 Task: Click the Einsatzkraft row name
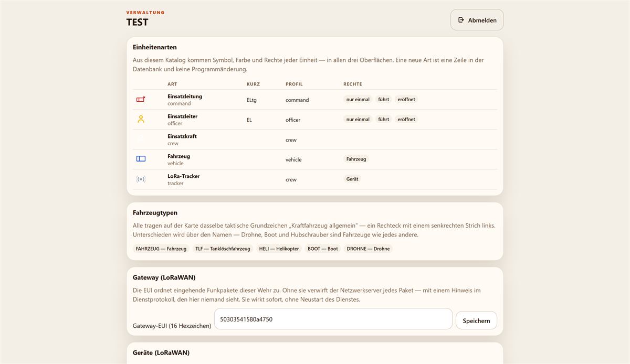click(x=182, y=136)
